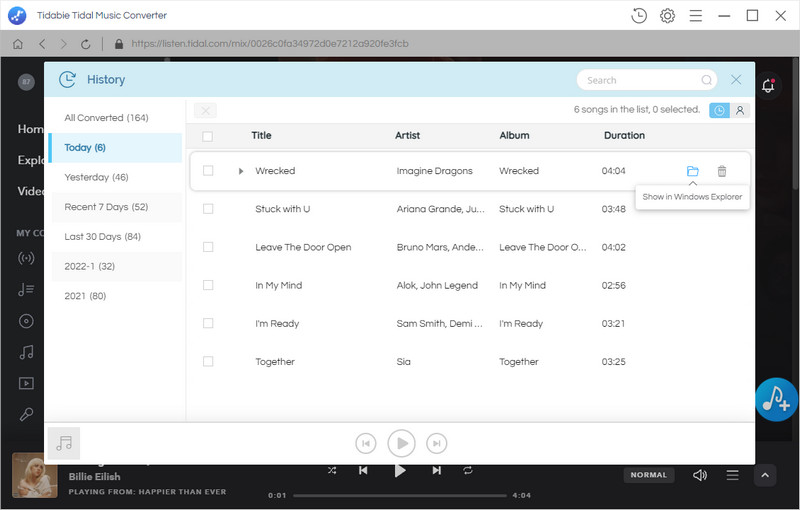Play in Tidal bottom player bar
The image size is (800, 510).
tap(400, 470)
